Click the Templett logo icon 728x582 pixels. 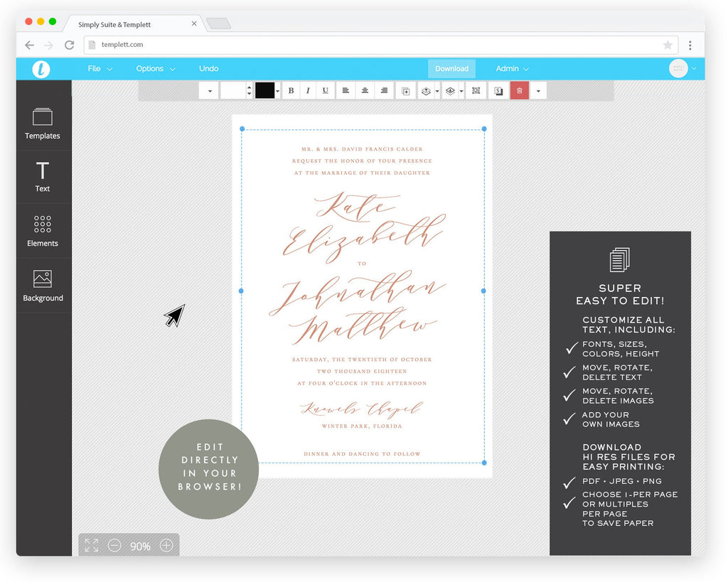[41, 69]
